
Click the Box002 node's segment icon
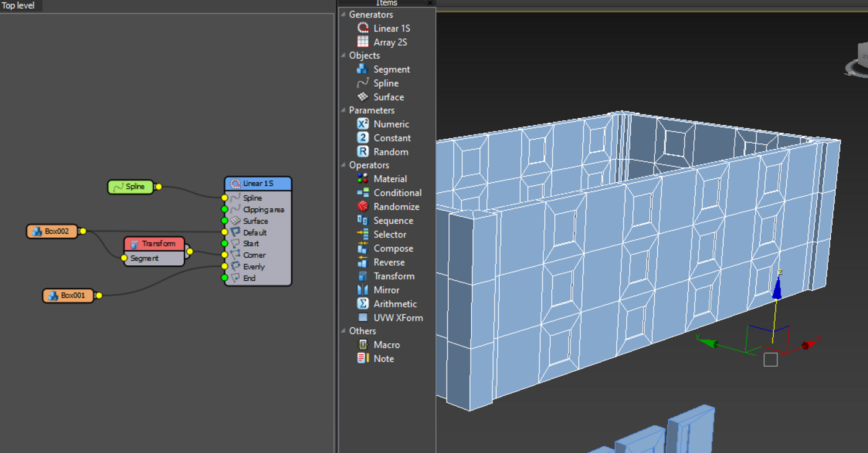pos(37,231)
